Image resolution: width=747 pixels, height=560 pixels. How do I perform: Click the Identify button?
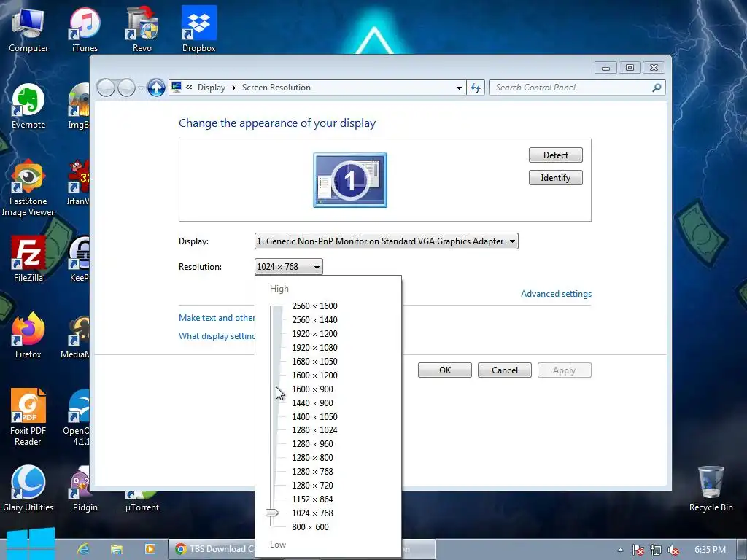pos(555,178)
